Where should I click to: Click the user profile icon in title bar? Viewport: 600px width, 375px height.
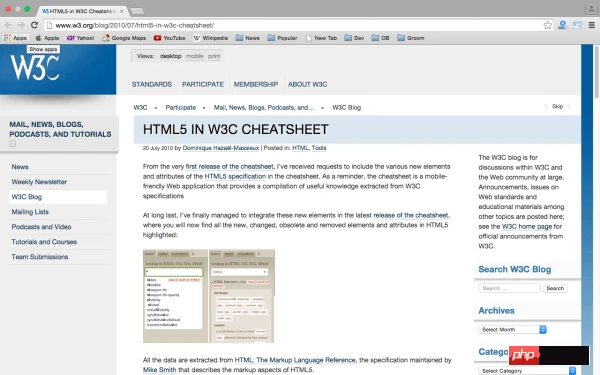pos(591,9)
